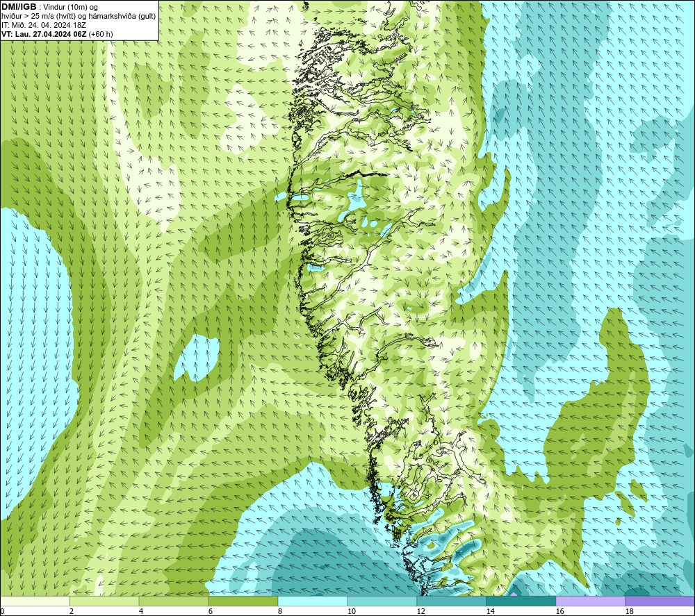Click the "18" scale label

click(x=629, y=611)
